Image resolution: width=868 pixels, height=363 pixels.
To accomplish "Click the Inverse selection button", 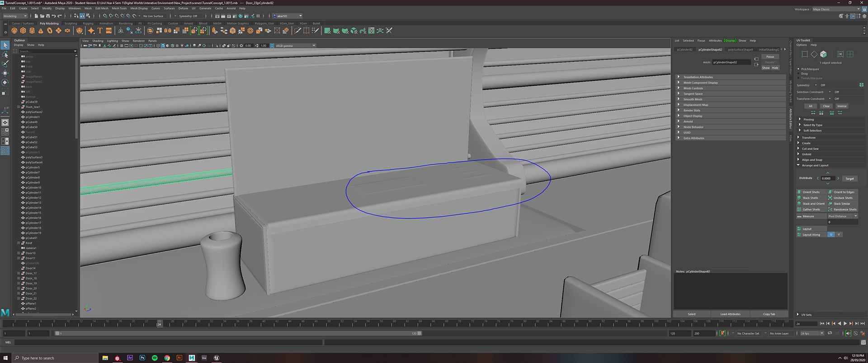I will coord(842,106).
